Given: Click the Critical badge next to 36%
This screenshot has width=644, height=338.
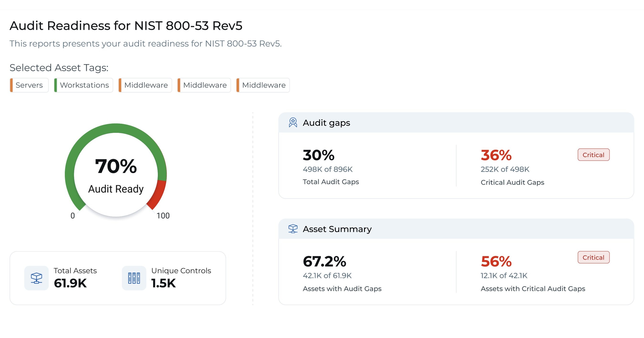Looking at the screenshot, I should (x=593, y=155).
